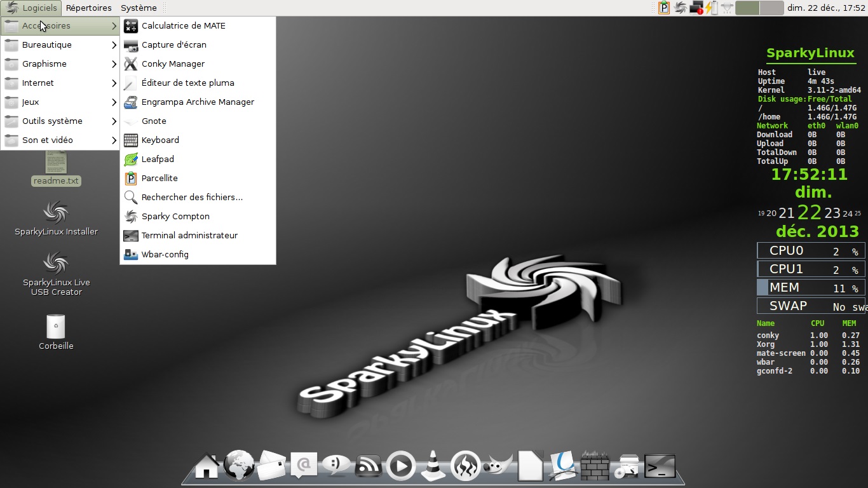
Task: Start Capture d'écran tool
Action: [x=198, y=45]
